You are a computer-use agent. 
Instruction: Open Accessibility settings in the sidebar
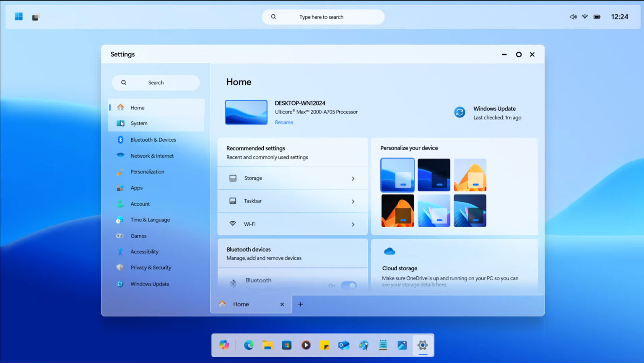click(144, 252)
